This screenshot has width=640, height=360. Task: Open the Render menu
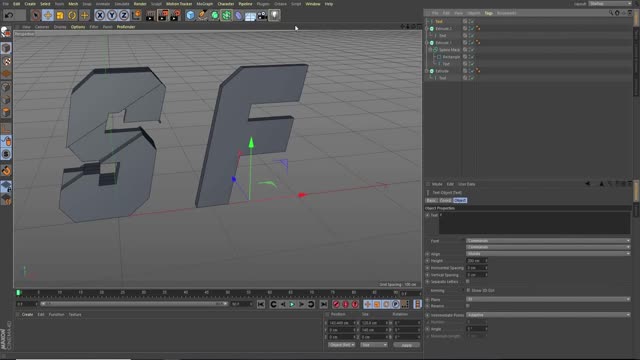point(140,4)
